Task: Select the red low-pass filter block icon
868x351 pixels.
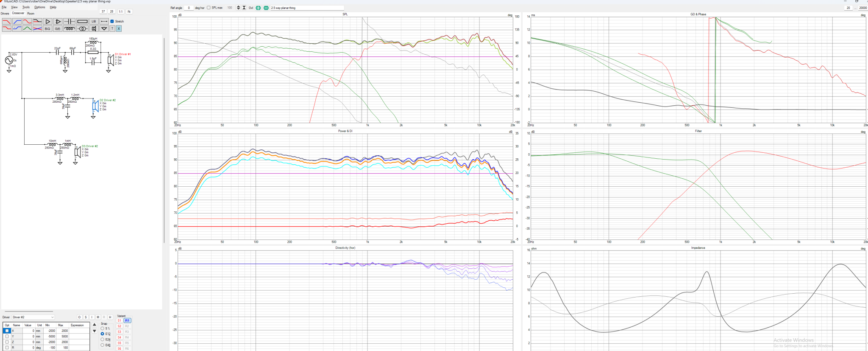Action: tap(7, 21)
